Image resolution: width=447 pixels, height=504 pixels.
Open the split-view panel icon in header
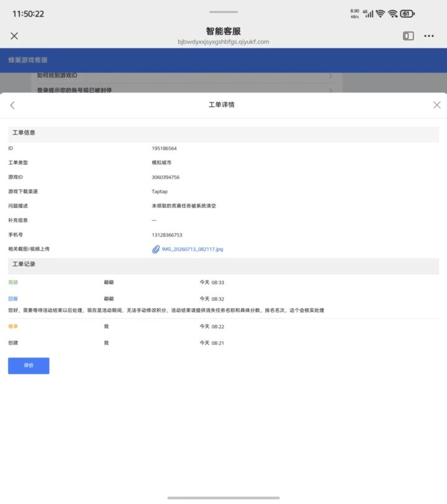tap(408, 35)
